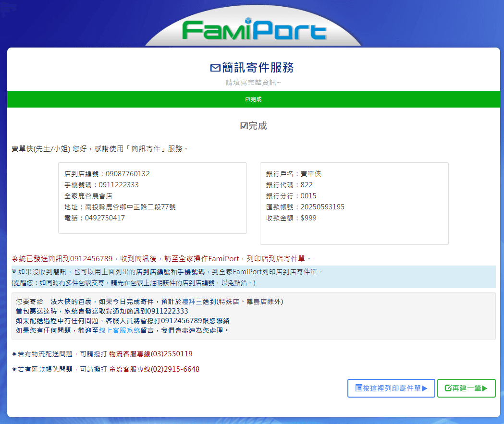Click the 匯款帳號：20250593195 line
Viewport: 504px width, 424px height.
click(306, 207)
